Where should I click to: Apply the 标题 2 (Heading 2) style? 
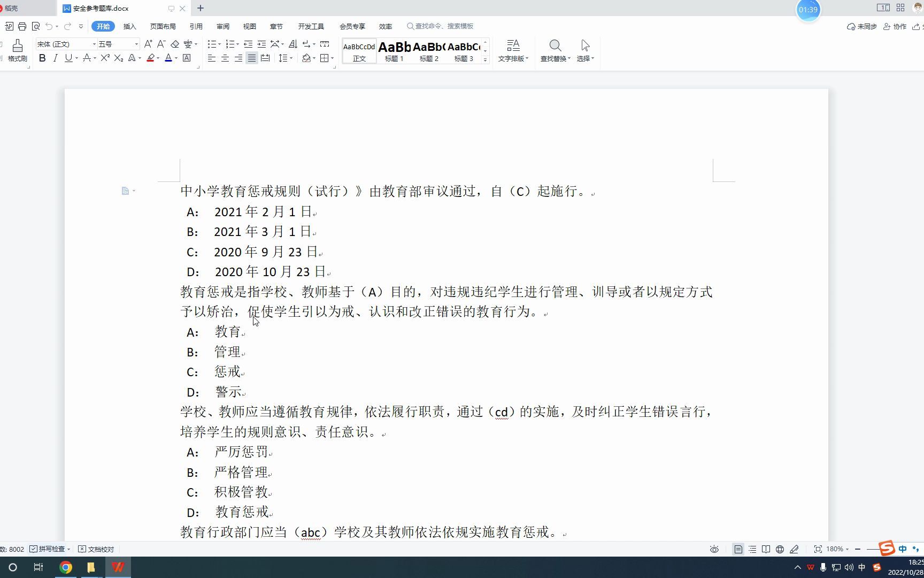click(x=429, y=51)
